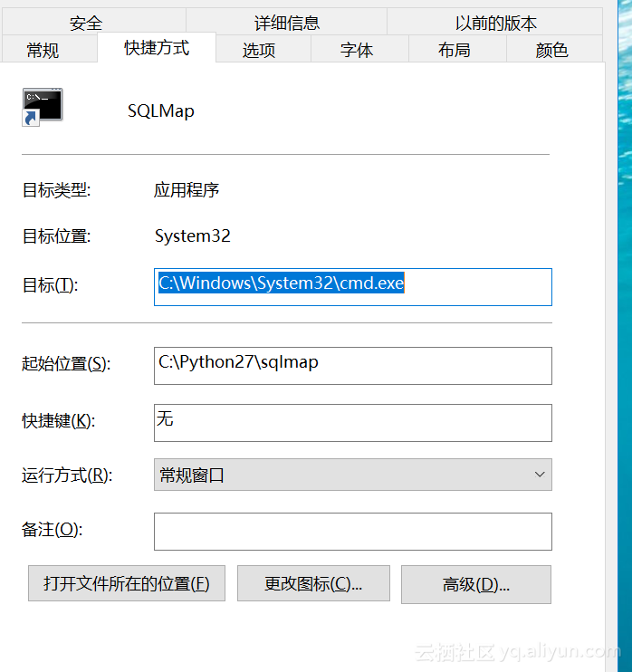Click the 目标位置 label
This screenshot has width=632, height=672.
[56, 236]
